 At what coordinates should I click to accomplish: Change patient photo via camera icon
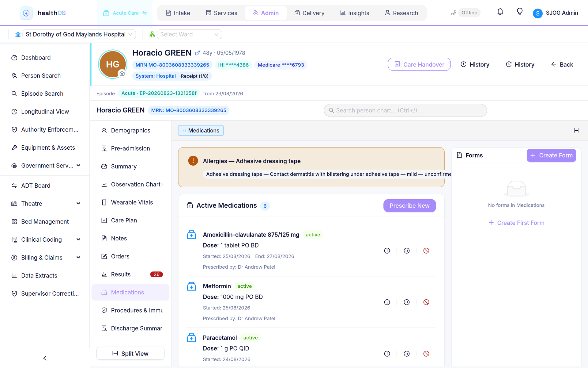[122, 74]
